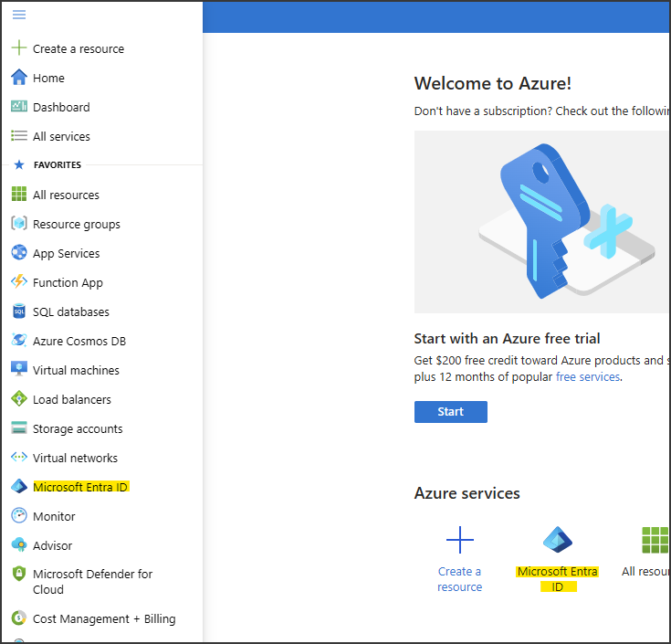Click the SQL databases icon
The width and height of the screenshot is (671, 644).
pyautogui.click(x=18, y=311)
